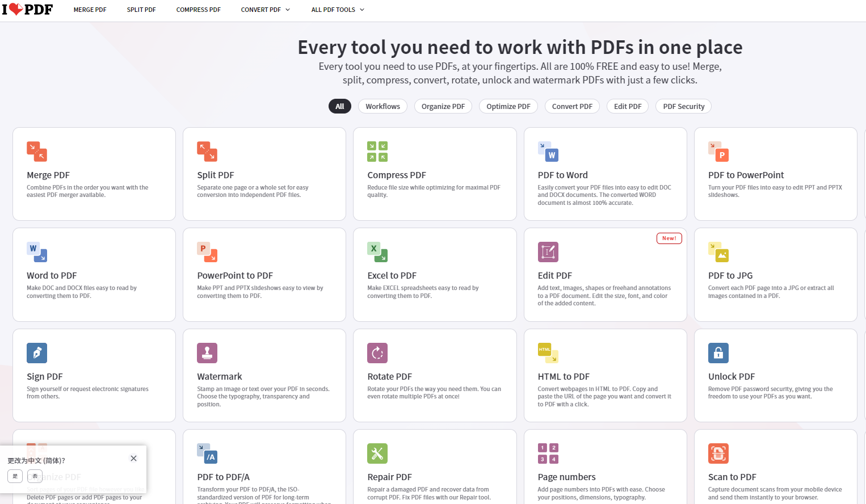Open the Compress PDF icon
The image size is (866, 504).
(377, 152)
